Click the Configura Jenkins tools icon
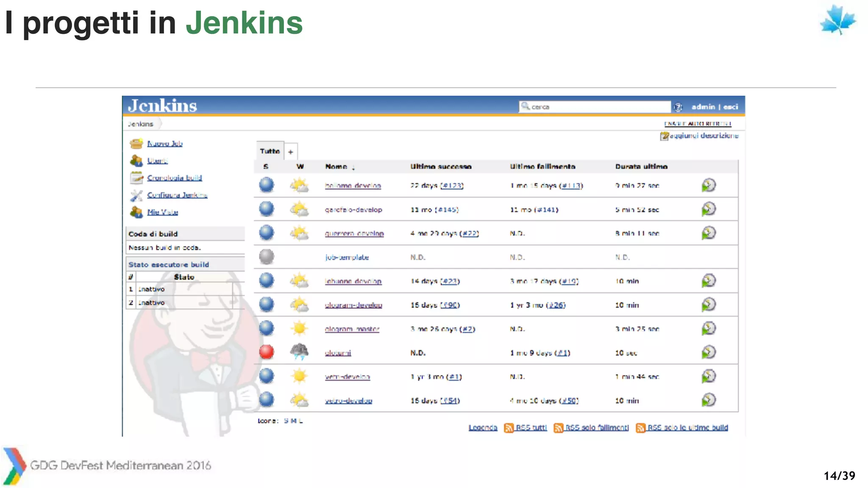Viewport: 868px width, 488px height. coord(136,195)
